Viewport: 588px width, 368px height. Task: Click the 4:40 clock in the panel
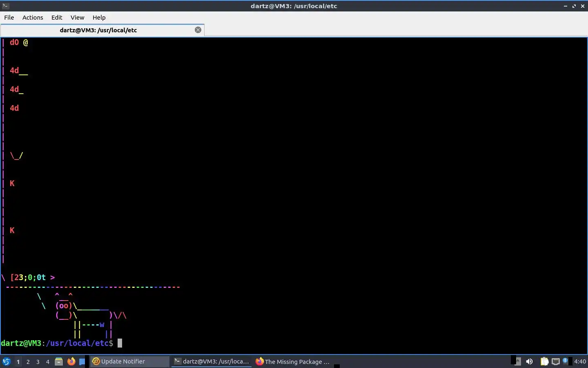pyautogui.click(x=580, y=361)
